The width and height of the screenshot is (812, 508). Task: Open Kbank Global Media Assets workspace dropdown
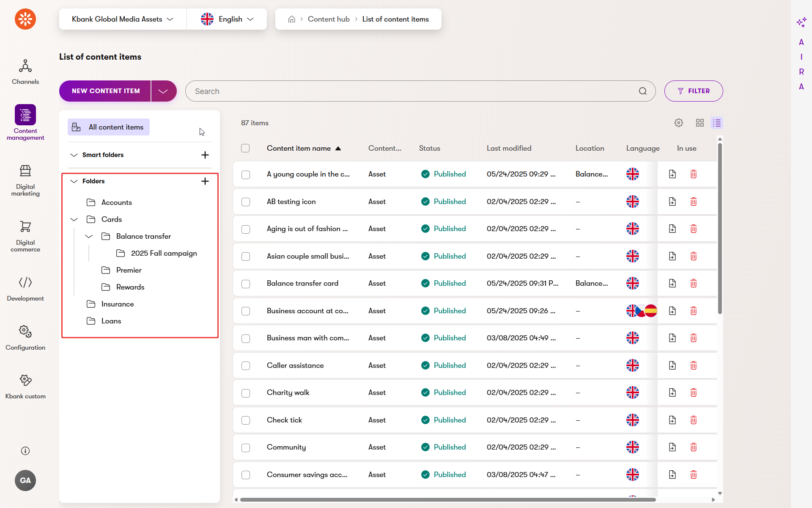click(x=123, y=19)
